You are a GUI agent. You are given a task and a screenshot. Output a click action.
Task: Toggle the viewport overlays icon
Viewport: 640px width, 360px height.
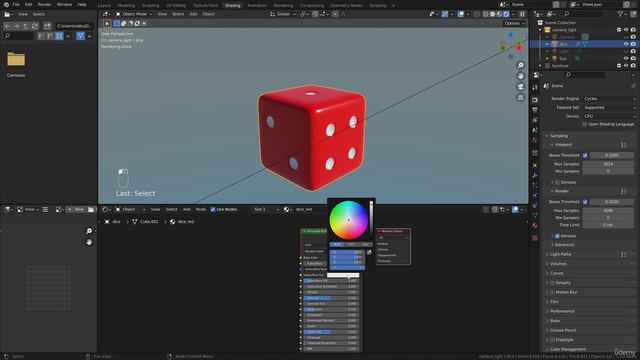[x=461, y=14]
